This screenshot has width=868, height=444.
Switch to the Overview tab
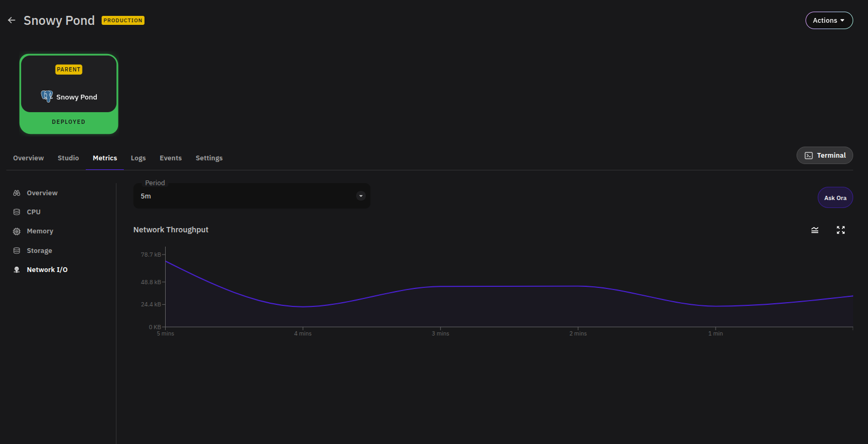(x=29, y=158)
